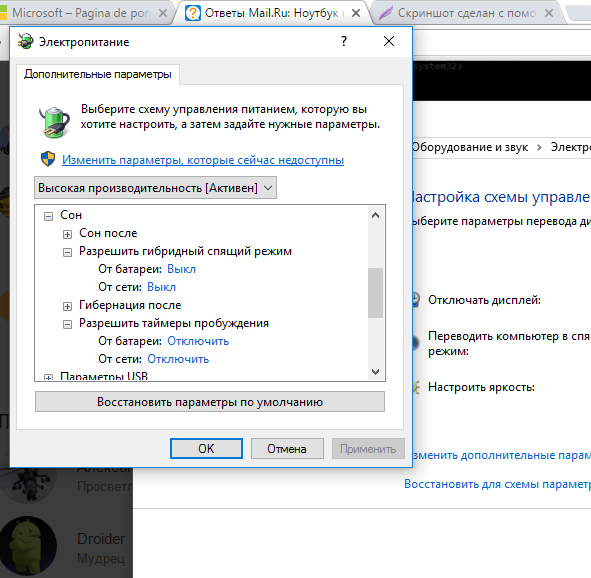Click the feather icon on the Скриншот tab

click(386, 14)
